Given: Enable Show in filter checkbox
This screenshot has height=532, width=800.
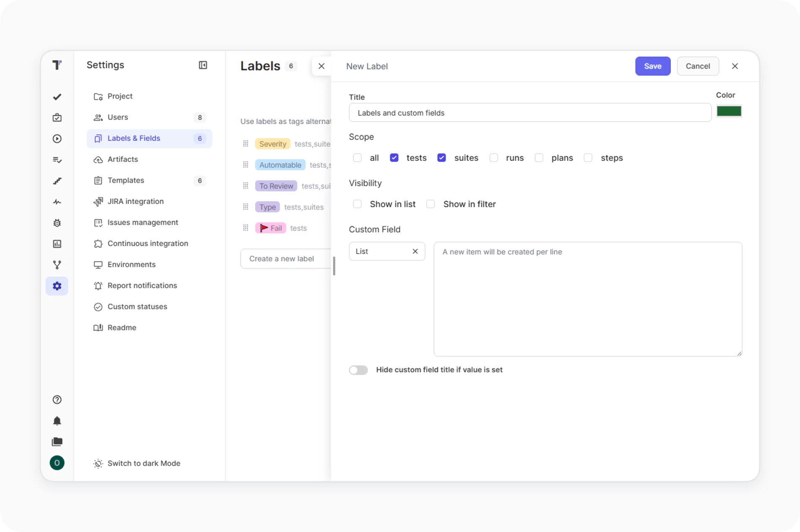Looking at the screenshot, I should pos(431,204).
